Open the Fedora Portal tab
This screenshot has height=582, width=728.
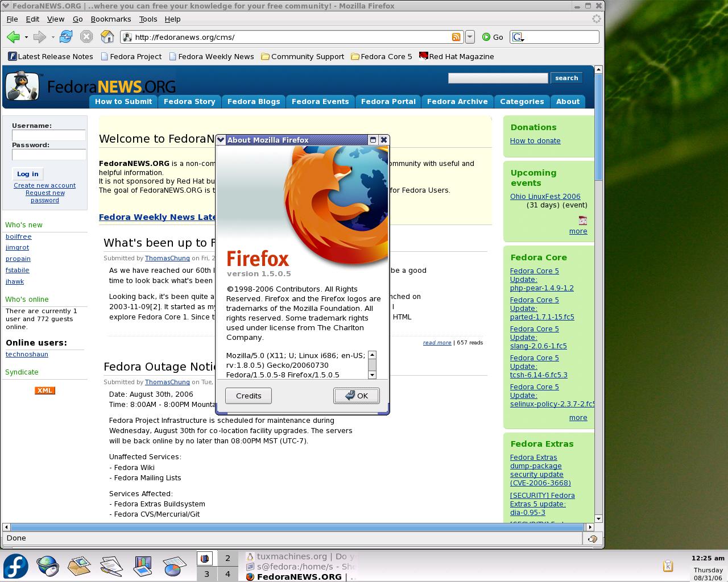pyautogui.click(x=388, y=102)
